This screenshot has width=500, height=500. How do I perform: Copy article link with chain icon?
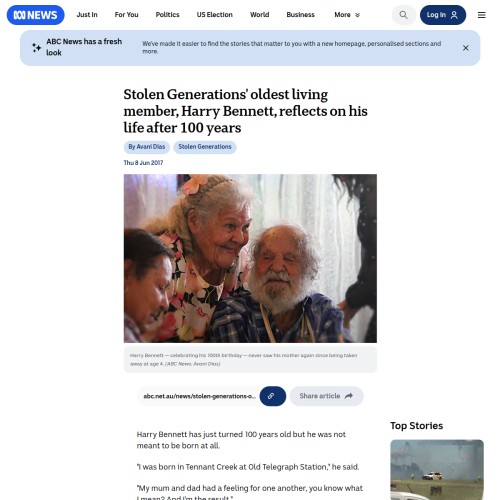(273, 396)
